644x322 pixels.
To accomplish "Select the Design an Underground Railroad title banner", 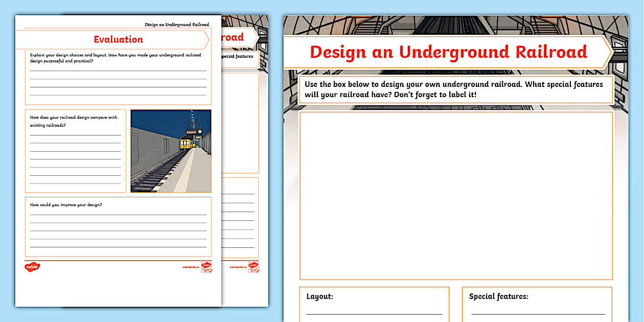I will point(448,51).
